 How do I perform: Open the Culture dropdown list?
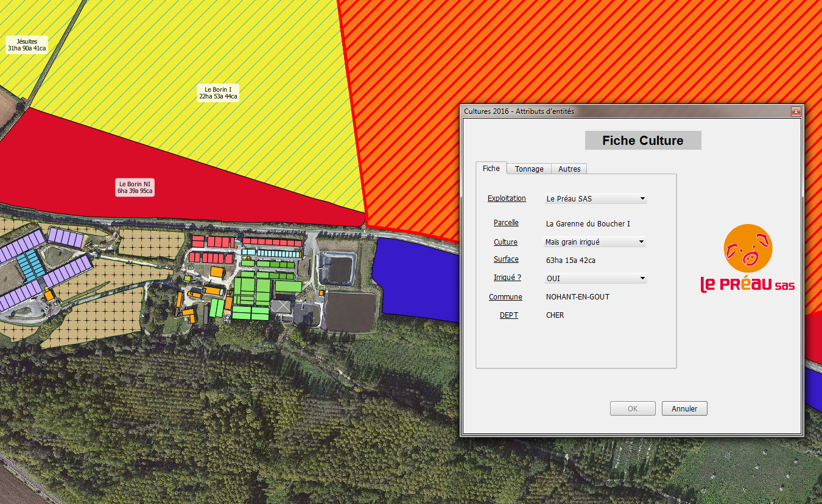[x=641, y=242]
